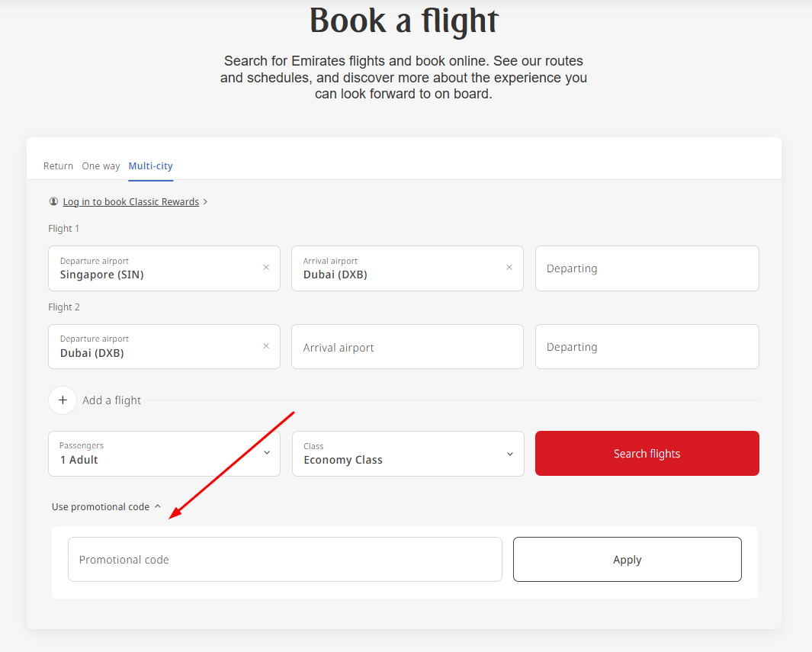Switch to the One way tab

pos(101,166)
